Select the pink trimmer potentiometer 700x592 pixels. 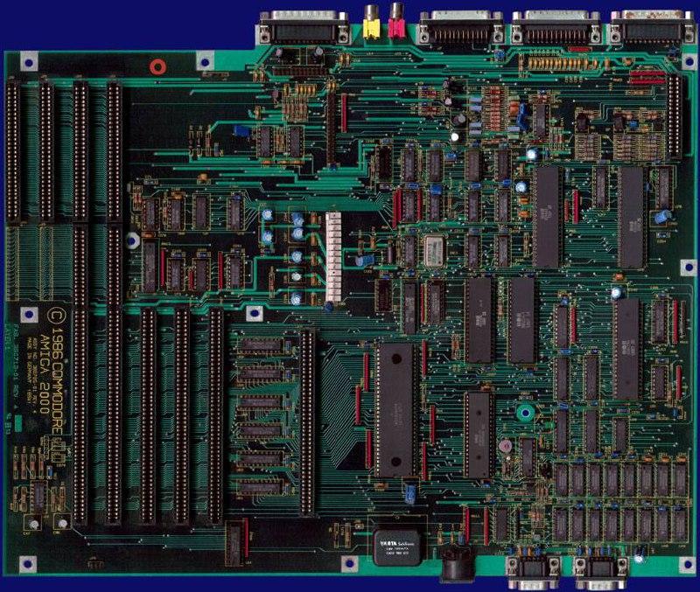click(505, 447)
